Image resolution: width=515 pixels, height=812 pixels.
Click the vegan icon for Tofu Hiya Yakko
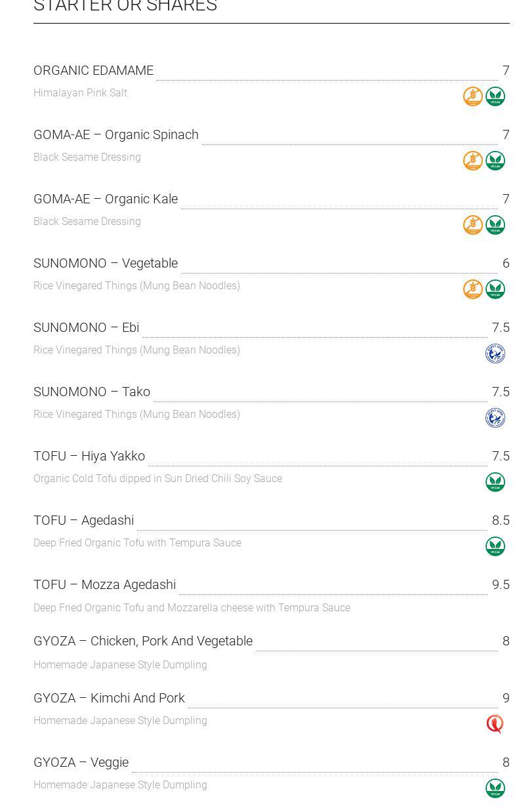[x=495, y=482]
